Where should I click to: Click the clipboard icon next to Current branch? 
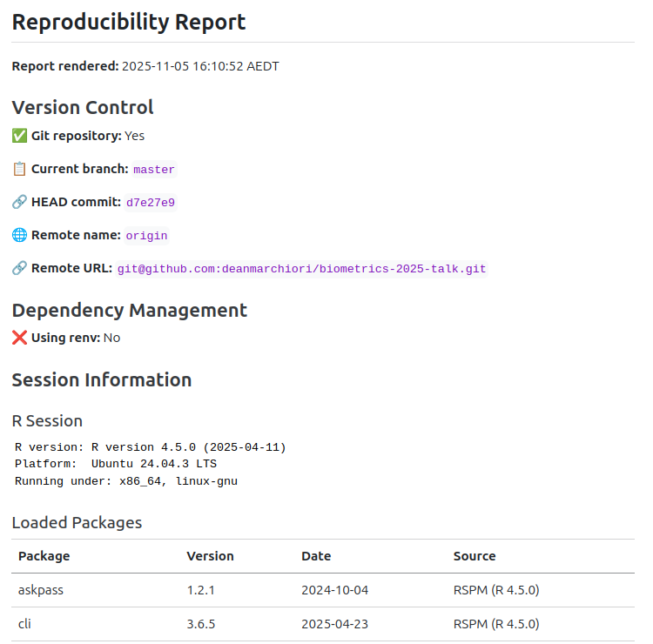(x=19, y=169)
